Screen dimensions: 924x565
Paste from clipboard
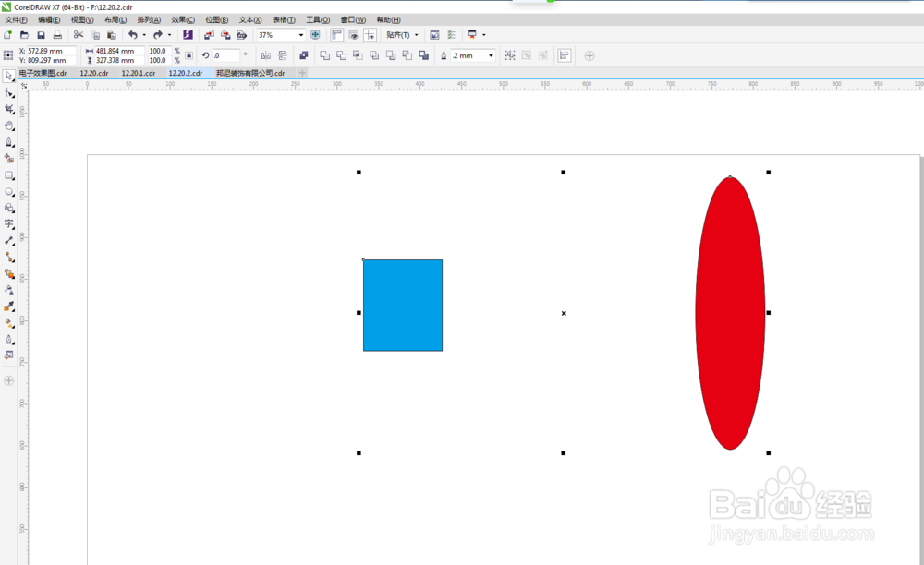tap(112, 35)
